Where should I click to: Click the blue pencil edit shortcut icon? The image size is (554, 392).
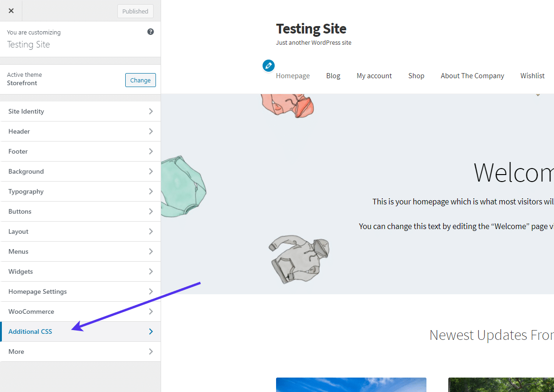point(268,66)
